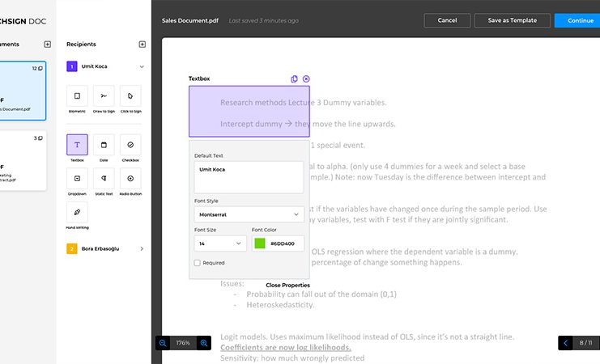Viewport: 600px width, 364px height.
Task: Click the number 2 badge for Bora Erbasoglu
Action: (72, 249)
